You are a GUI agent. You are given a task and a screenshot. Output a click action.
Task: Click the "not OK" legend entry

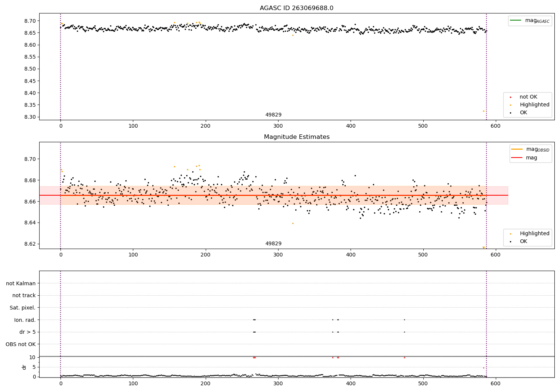pos(528,97)
